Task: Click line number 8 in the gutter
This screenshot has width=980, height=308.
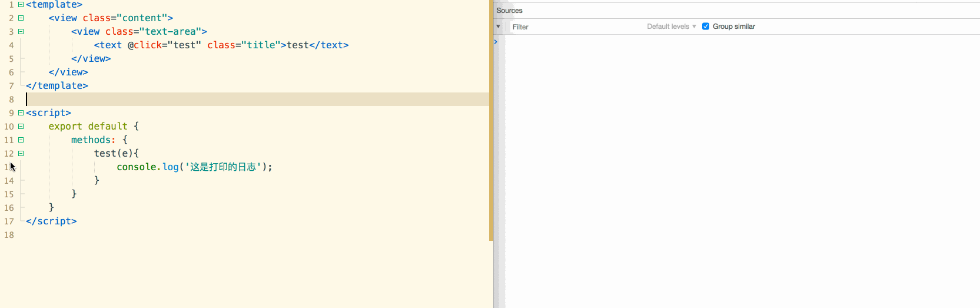Action: (x=11, y=100)
